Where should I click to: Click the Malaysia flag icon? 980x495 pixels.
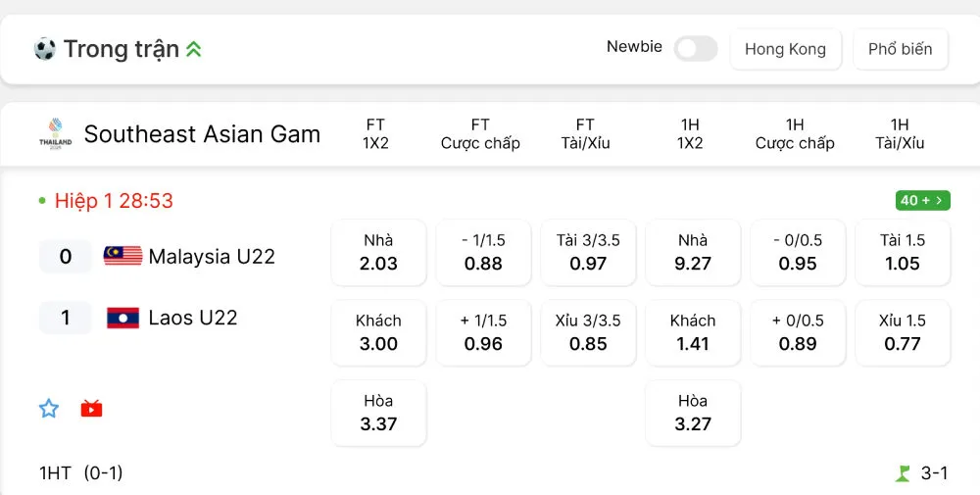122,257
